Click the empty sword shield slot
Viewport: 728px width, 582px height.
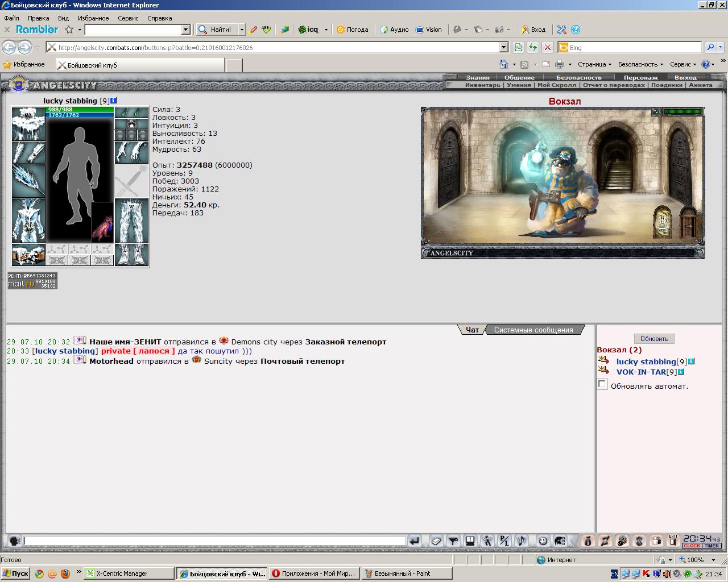131,181
